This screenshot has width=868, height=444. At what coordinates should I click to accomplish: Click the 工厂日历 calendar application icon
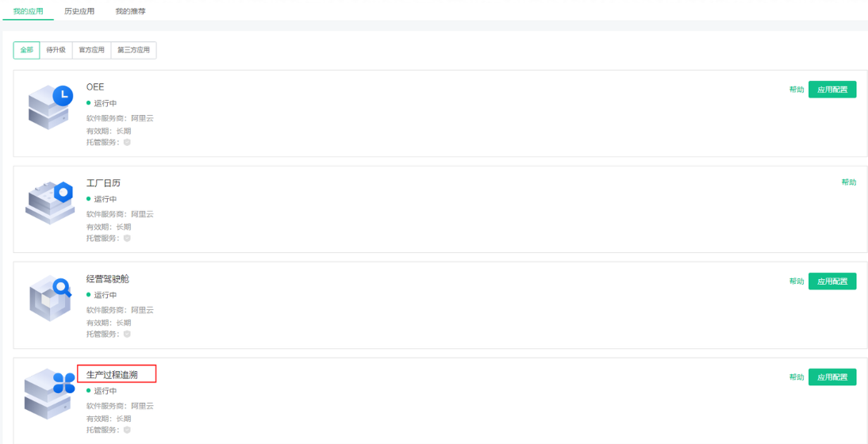(50, 202)
